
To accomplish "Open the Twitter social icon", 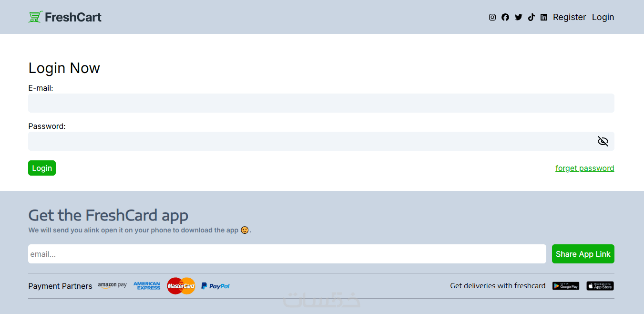I will pos(519,17).
